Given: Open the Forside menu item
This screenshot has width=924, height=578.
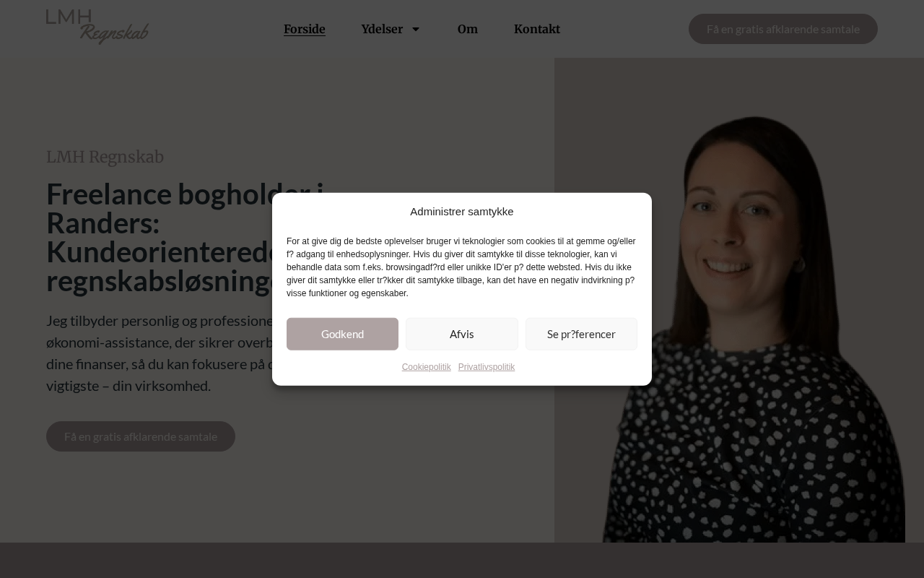Looking at the screenshot, I should pos(305,29).
